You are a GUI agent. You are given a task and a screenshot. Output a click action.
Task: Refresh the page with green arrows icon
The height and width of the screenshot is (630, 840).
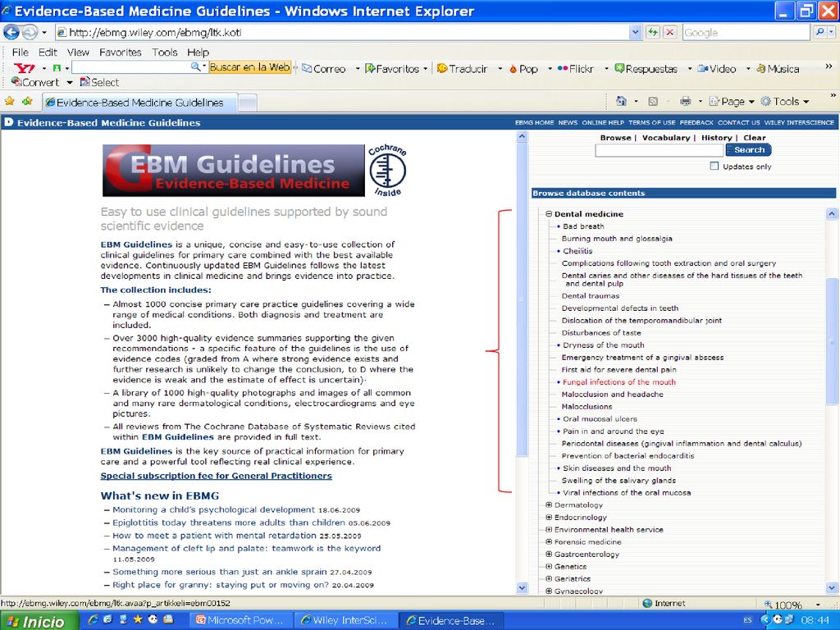(652, 32)
